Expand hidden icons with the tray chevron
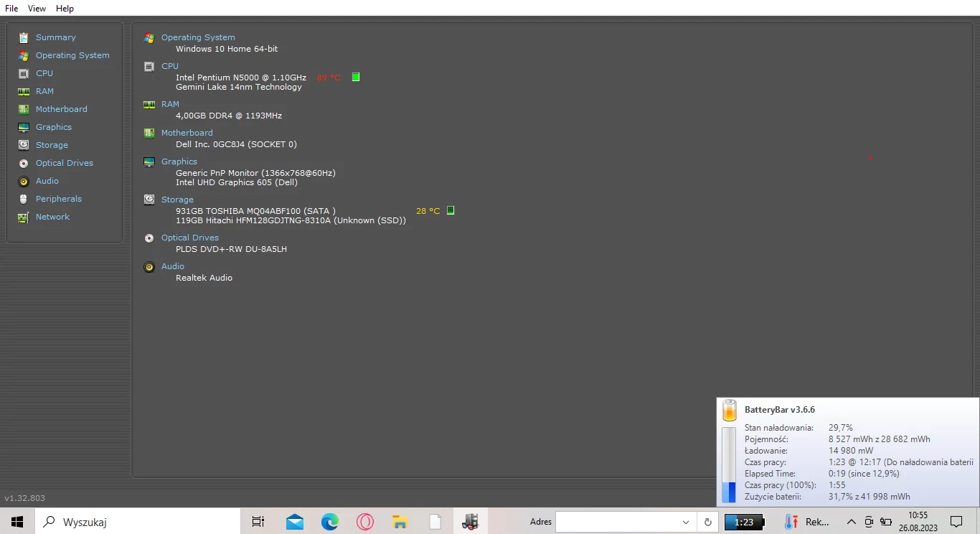This screenshot has height=534, width=980. click(x=851, y=522)
